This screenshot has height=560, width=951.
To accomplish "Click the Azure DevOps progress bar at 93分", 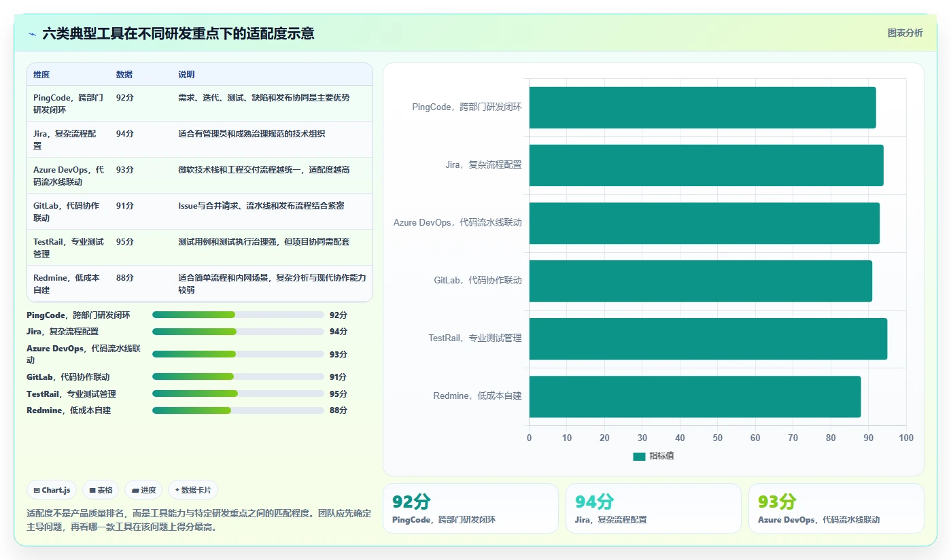I will (238, 354).
